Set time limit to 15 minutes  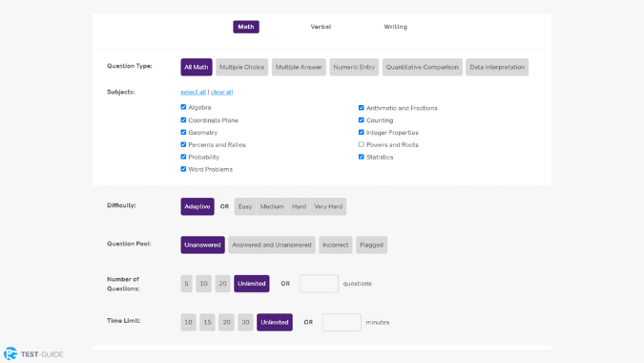(207, 322)
